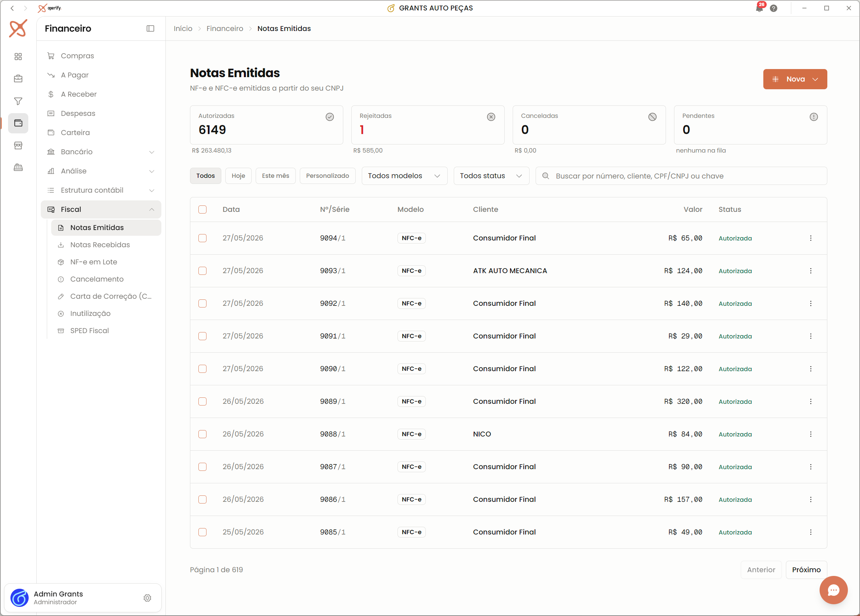Click the Operify logo in left rail
Screen dimensions: 860x616
point(18,28)
